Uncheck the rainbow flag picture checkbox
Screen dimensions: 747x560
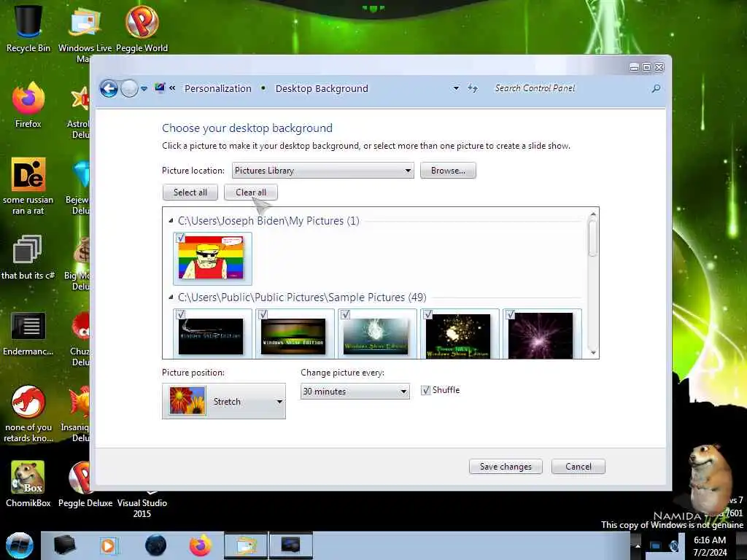pyautogui.click(x=181, y=238)
